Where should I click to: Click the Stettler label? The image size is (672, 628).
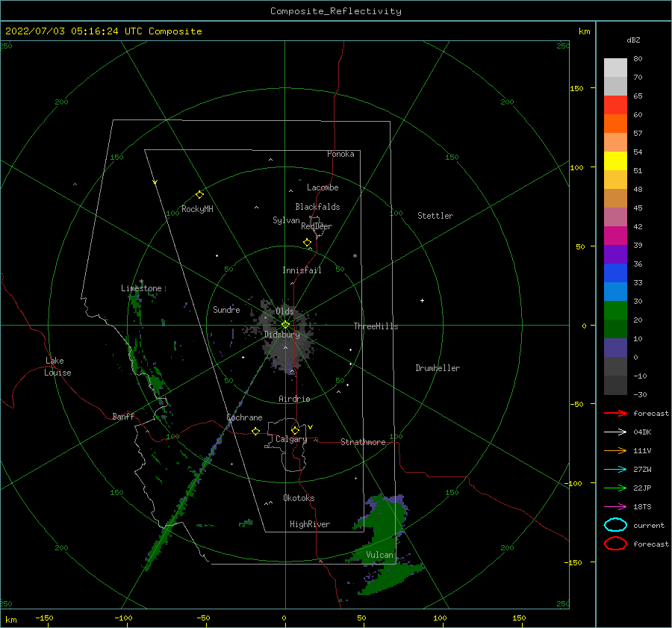(x=435, y=216)
